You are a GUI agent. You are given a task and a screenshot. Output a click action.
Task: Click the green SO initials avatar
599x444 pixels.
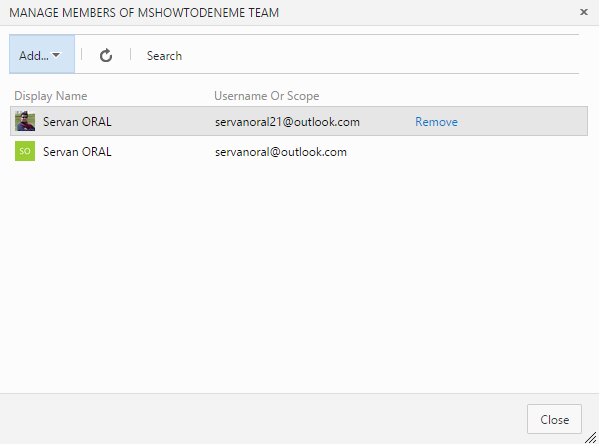[x=25, y=151]
